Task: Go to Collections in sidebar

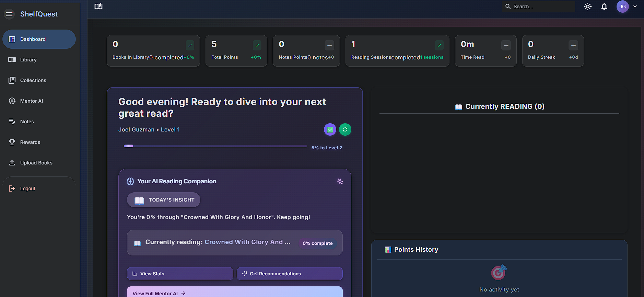Action: 39,80
